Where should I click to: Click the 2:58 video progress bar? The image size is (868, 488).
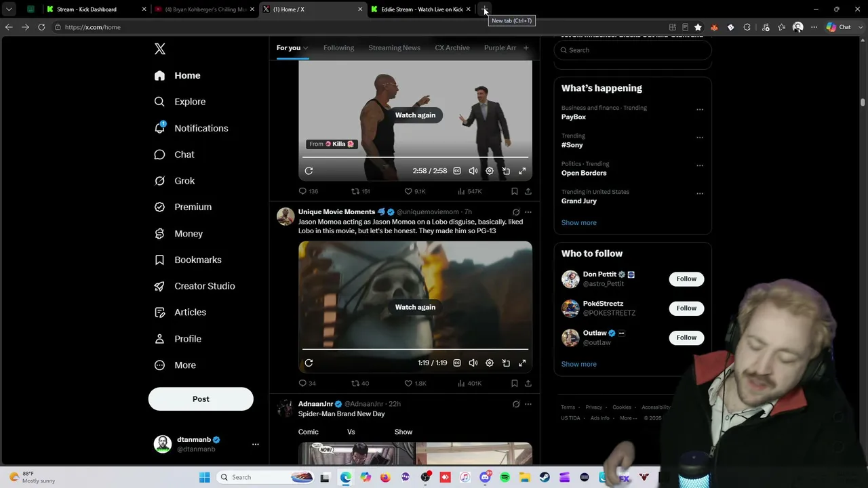(415, 157)
